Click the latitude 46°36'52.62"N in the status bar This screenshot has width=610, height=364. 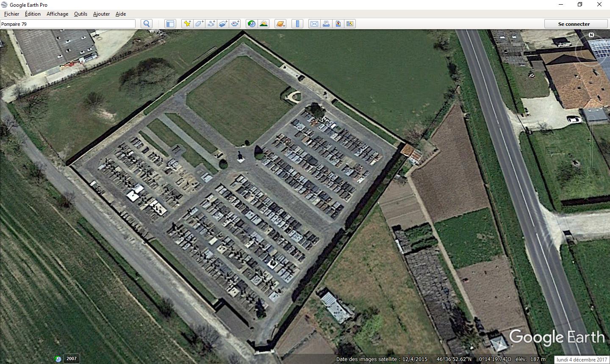pyautogui.click(x=454, y=359)
